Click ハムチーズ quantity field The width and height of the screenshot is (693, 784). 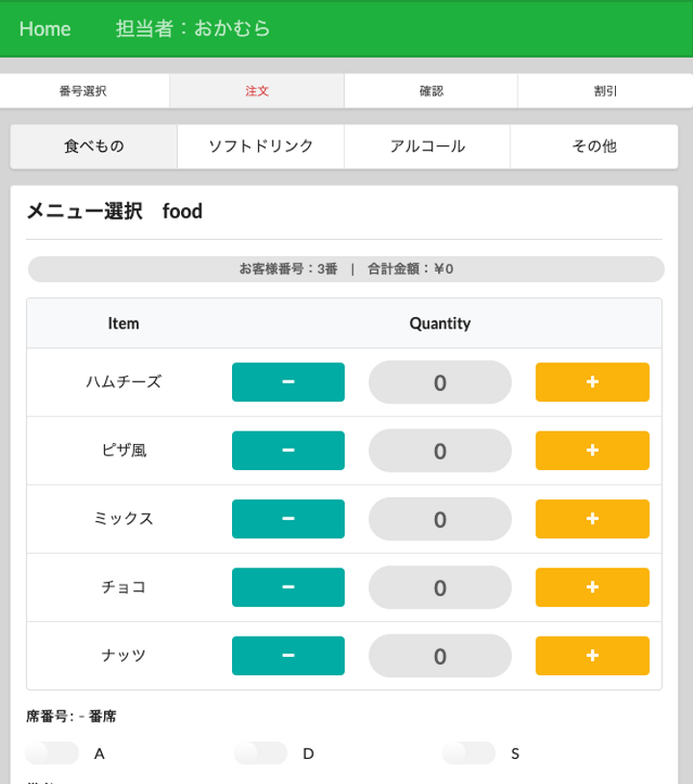click(440, 382)
